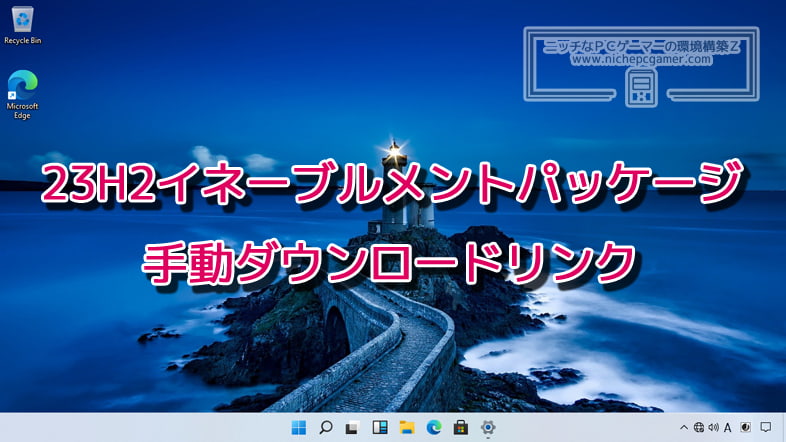
Task: Click the '23H2イネーブルメントパッケージ' headline text
Action: (392, 186)
